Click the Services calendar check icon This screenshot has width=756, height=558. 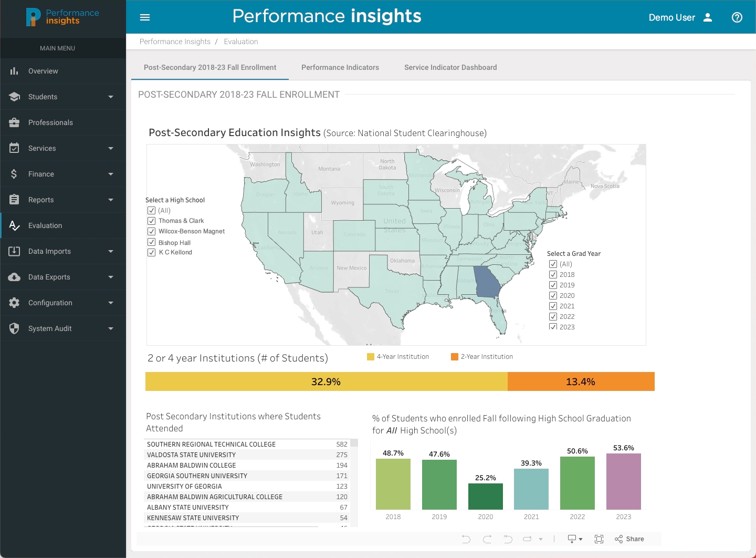[x=14, y=148]
